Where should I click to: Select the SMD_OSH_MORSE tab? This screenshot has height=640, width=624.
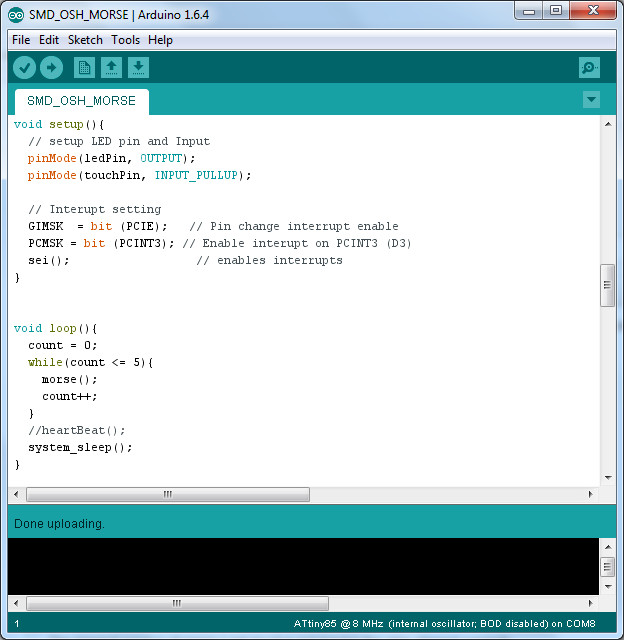point(82,101)
